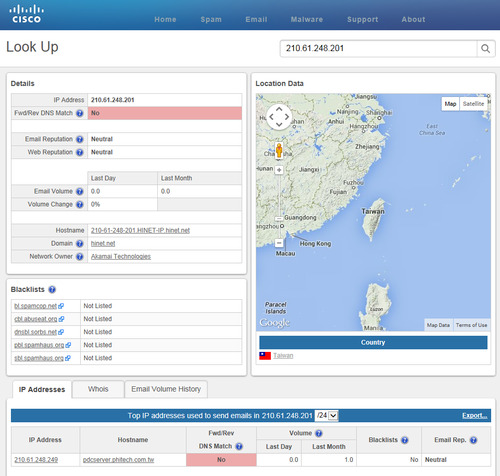Click the magnifier search icon
The width and height of the screenshot is (500, 476).
486,49
